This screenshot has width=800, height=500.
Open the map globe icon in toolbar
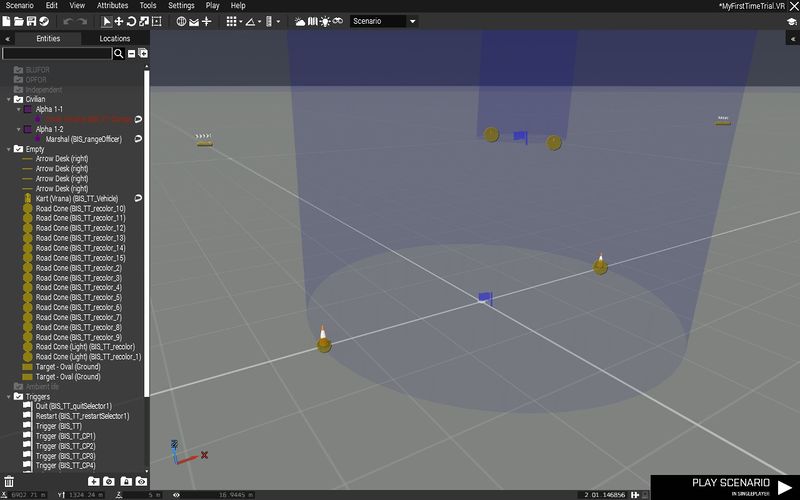[181, 21]
